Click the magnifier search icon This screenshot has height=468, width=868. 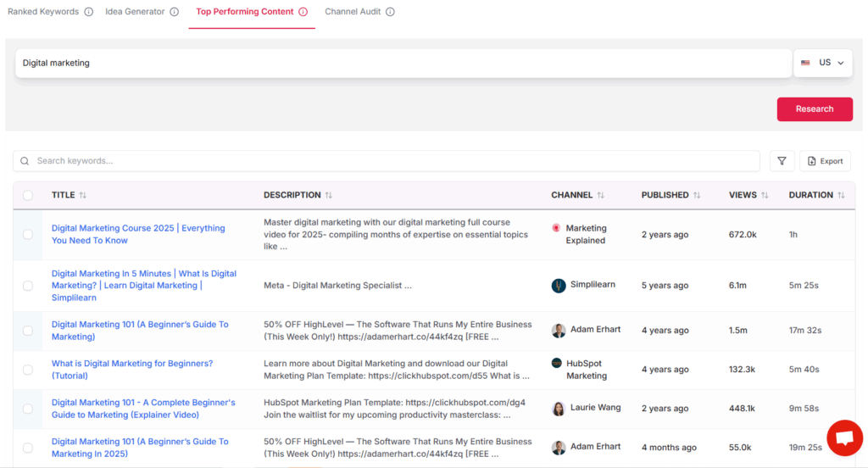click(25, 161)
